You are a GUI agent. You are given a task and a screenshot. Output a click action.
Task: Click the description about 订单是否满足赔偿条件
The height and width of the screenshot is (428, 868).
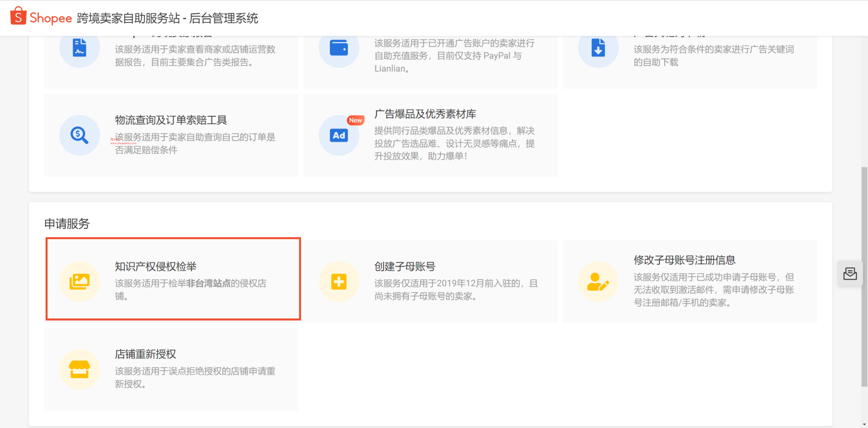pos(195,143)
